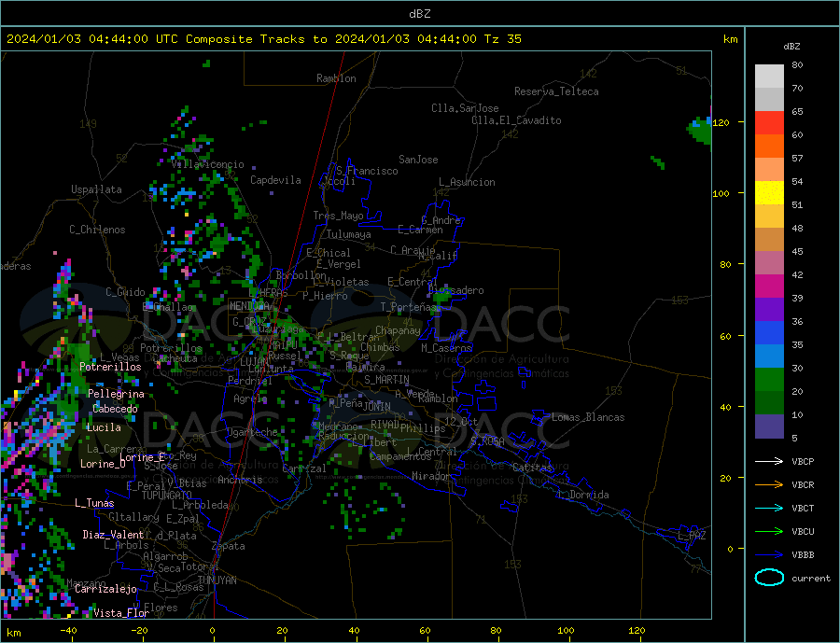This screenshot has height=643, width=840.
Task: Click the cyan VBCT arrow in legend
Action: coord(769,508)
